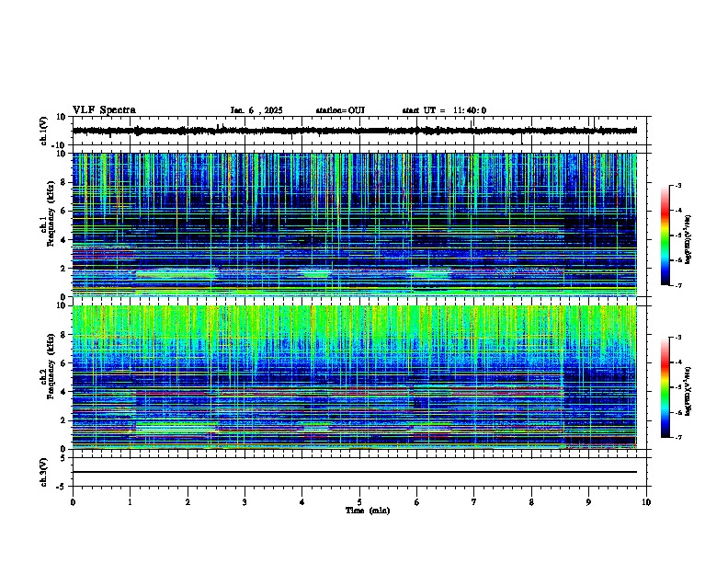Click the "-7" tick on ch.1 colorbar
728x563 pixels.
677,285
